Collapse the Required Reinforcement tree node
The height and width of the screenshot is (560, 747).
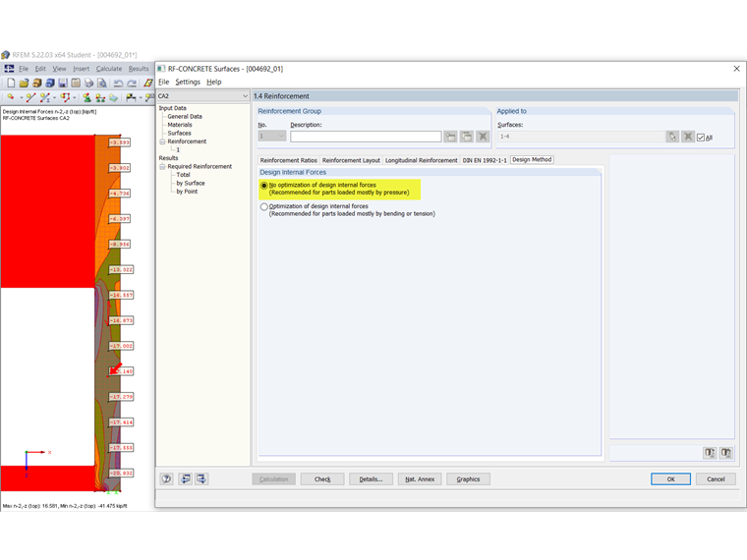coord(162,166)
